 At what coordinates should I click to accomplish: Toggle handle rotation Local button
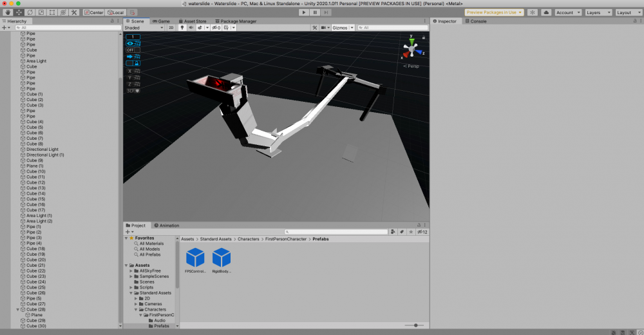(115, 12)
